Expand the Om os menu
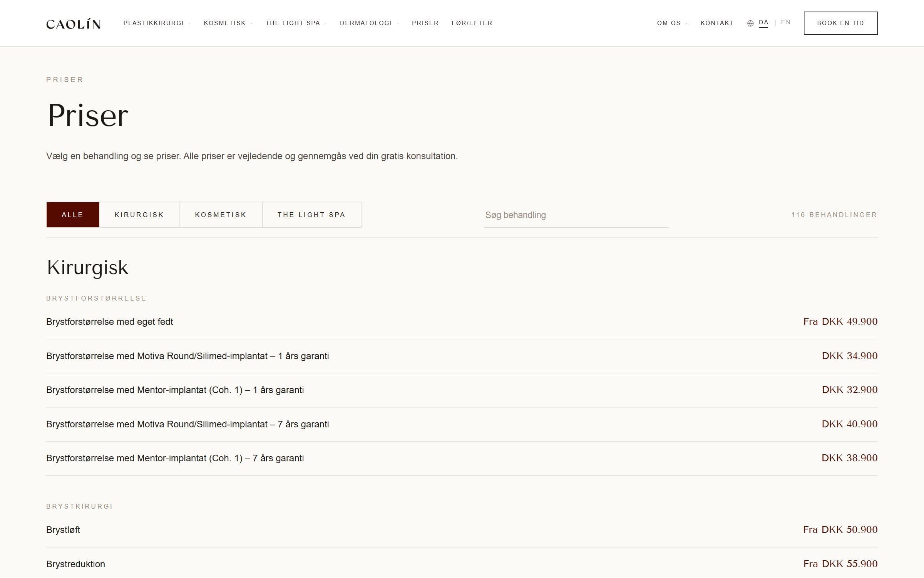This screenshot has width=924, height=578. pos(672,23)
